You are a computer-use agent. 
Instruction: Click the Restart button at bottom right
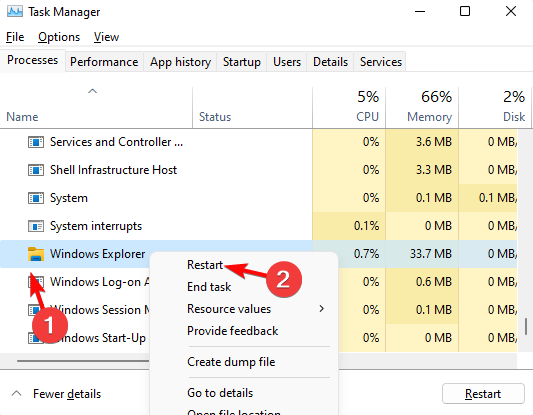pos(483,394)
